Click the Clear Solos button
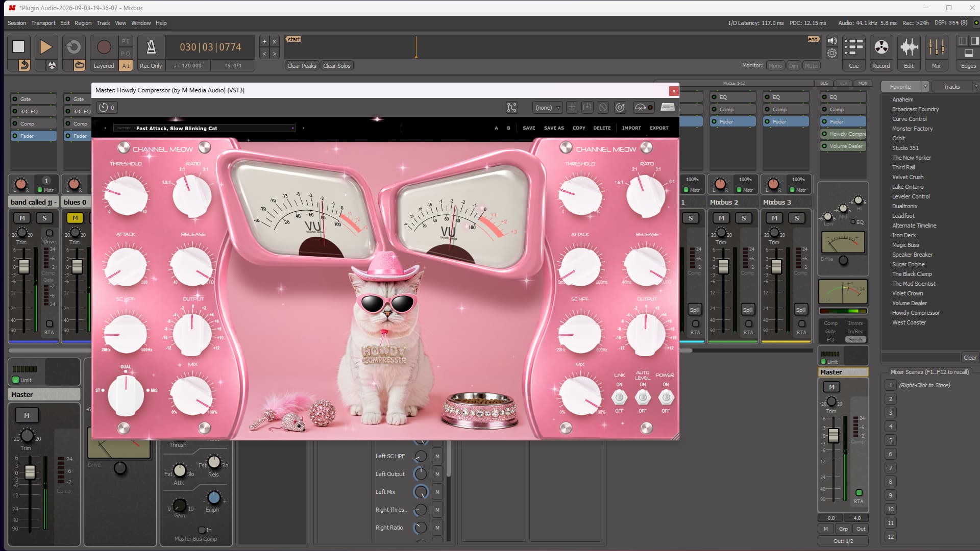The width and height of the screenshot is (980, 551). click(337, 66)
